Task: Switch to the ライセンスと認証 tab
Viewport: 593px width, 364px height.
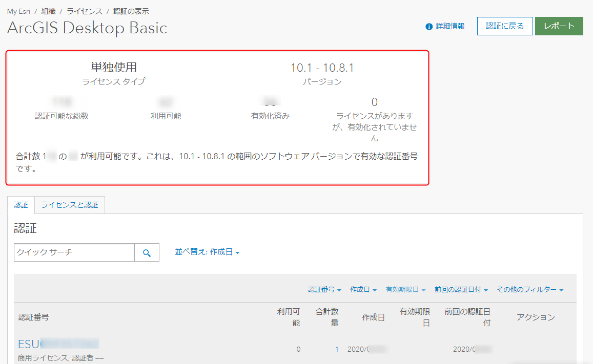Action: click(70, 205)
